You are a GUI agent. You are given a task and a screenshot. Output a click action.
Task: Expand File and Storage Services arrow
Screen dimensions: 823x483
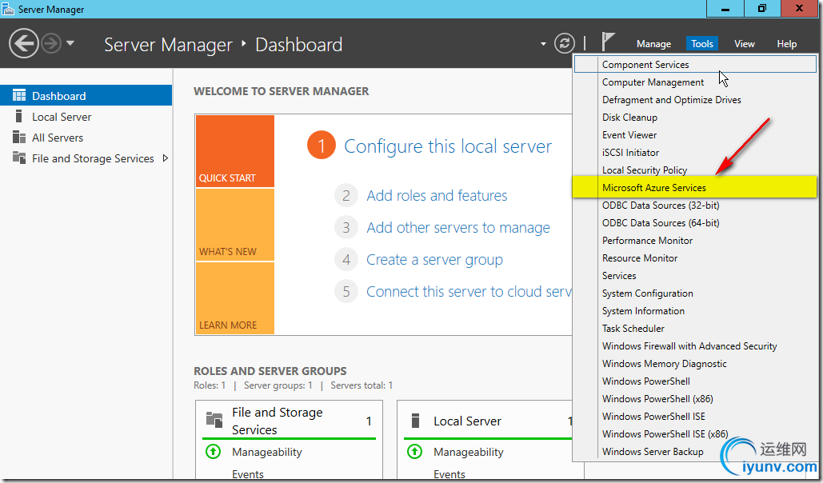pyautogui.click(x=165, y=158)
